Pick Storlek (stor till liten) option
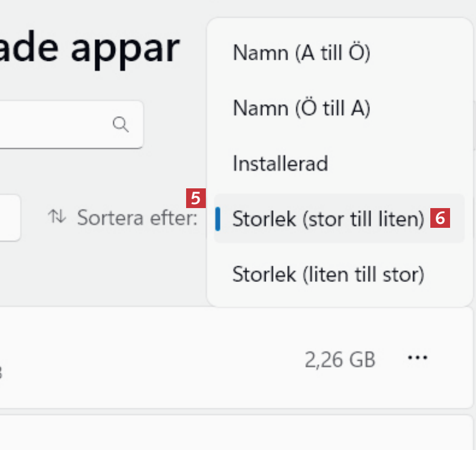This screenshot has height=450, width=476. click(x=328, y=219)
